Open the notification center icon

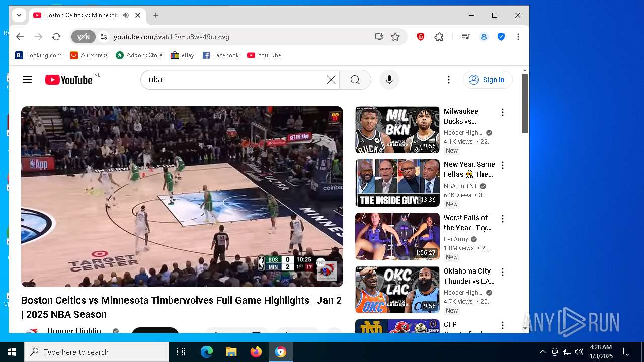pos(627,352)
